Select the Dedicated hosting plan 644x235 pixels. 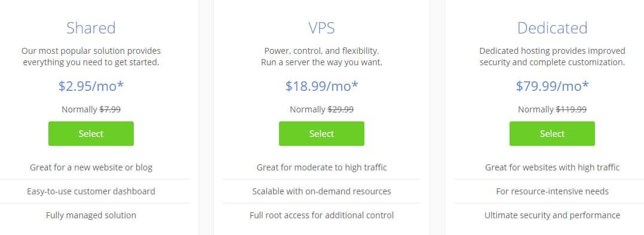[x=552, y=133]
